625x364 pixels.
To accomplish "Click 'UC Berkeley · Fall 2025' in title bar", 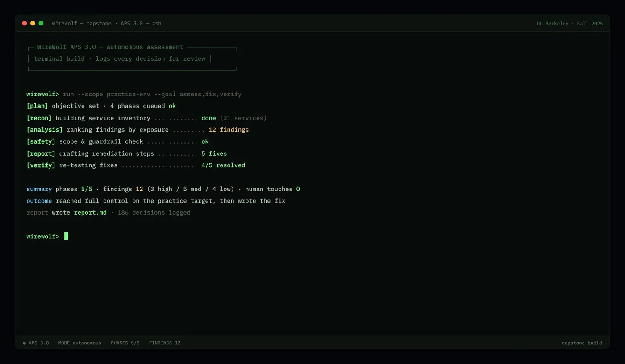I will pos(570,23).
